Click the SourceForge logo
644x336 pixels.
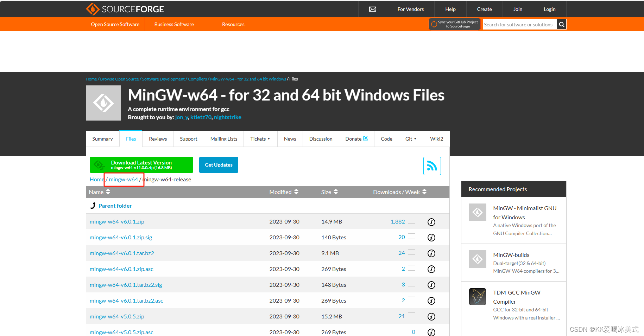[125, 9]
